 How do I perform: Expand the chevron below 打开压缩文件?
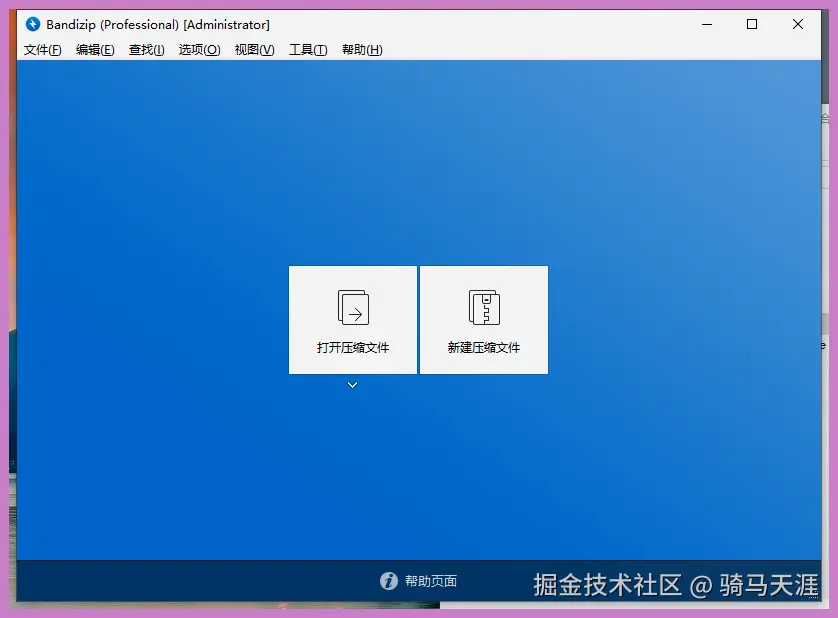click(352, 385)
